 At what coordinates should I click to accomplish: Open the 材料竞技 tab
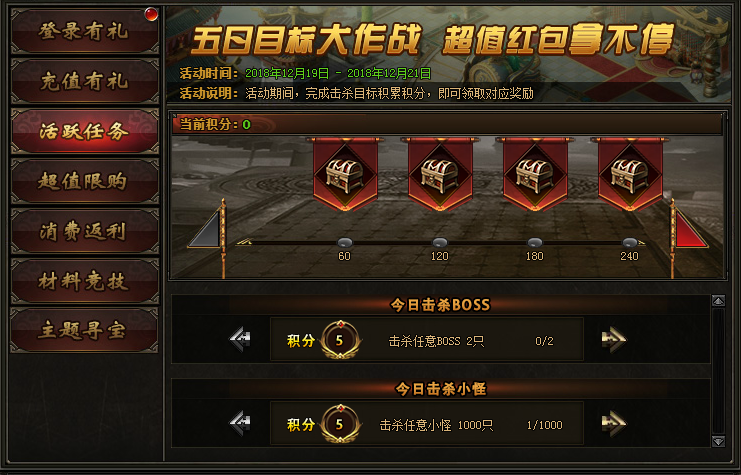tap(85, 282)
